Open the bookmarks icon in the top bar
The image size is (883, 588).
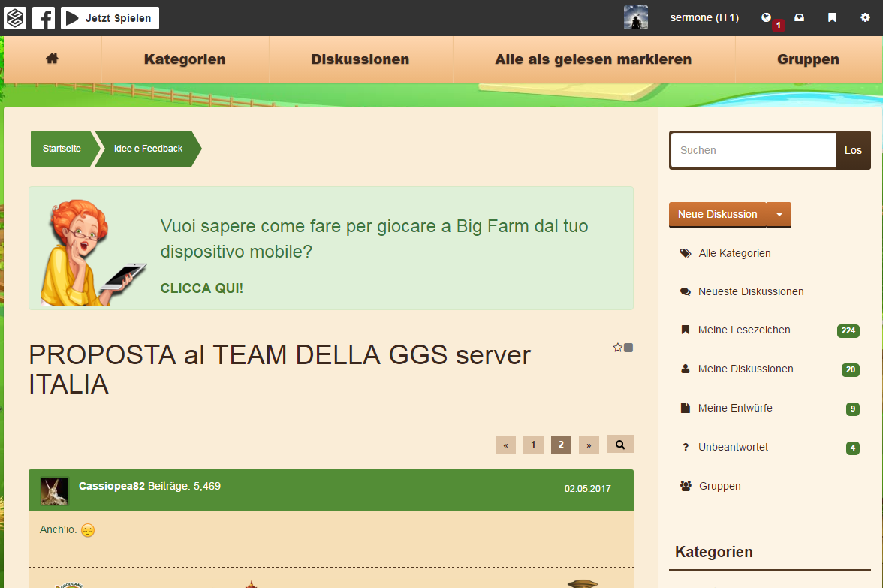832,17
